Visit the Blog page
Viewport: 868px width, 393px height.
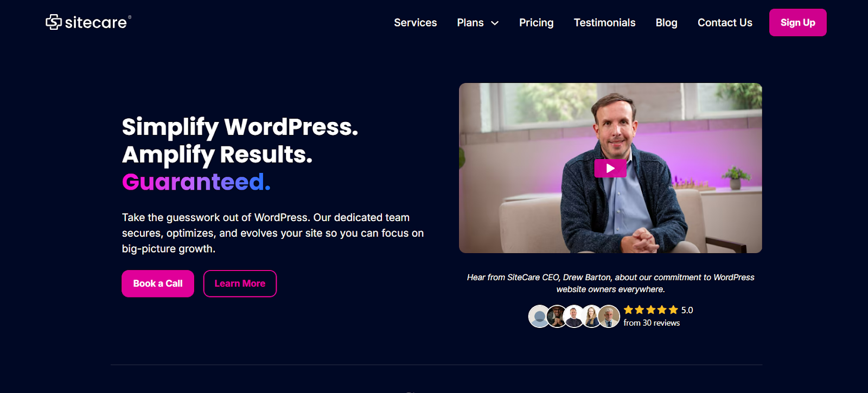(666, 23)
